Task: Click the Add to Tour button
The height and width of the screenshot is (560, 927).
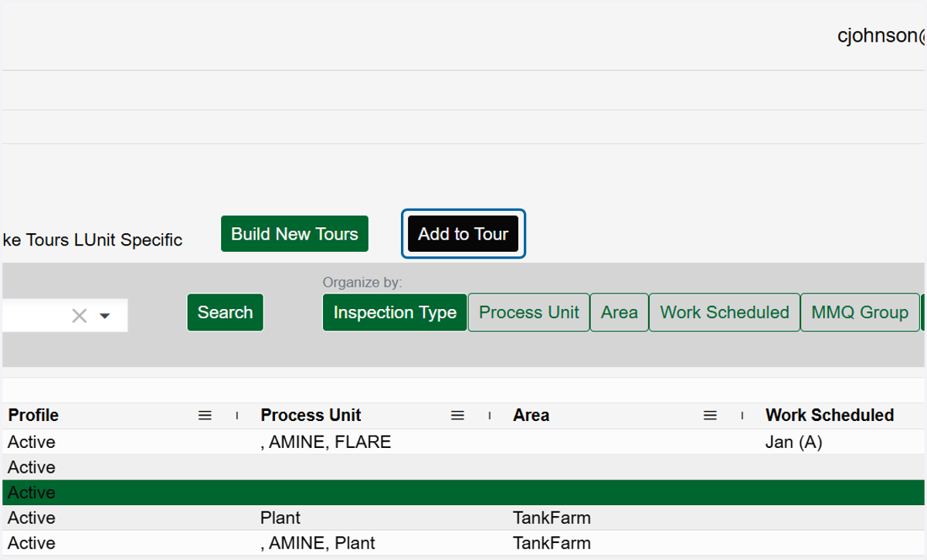Action: (x=463, y=234)
